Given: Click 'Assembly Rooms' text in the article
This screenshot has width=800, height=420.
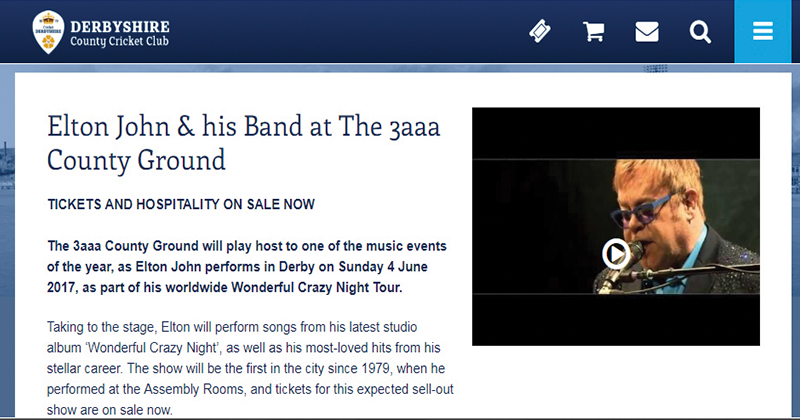Looking at the screenshot, I should tap(194, 389).
